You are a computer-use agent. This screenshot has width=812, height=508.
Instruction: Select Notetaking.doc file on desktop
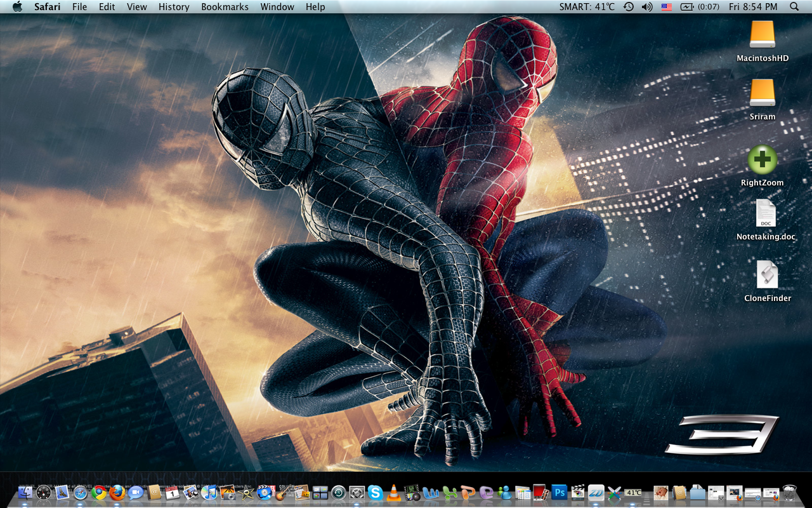pyautogui.click(x=766, y=220)
